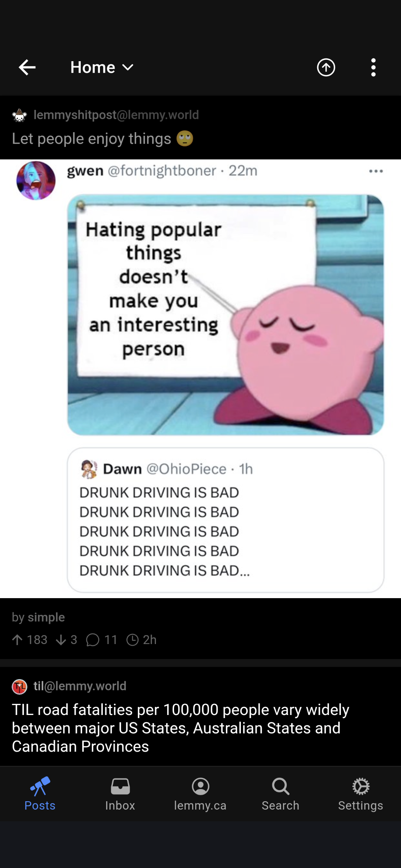The width and height of the screenshot is (401, 868).
Task: Open the three-dot overflow menu
Action: click(x=373, y=67)
